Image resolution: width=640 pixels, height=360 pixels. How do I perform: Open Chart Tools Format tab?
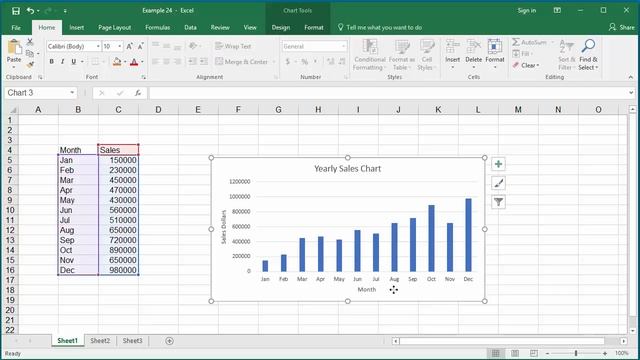point(313,28)
